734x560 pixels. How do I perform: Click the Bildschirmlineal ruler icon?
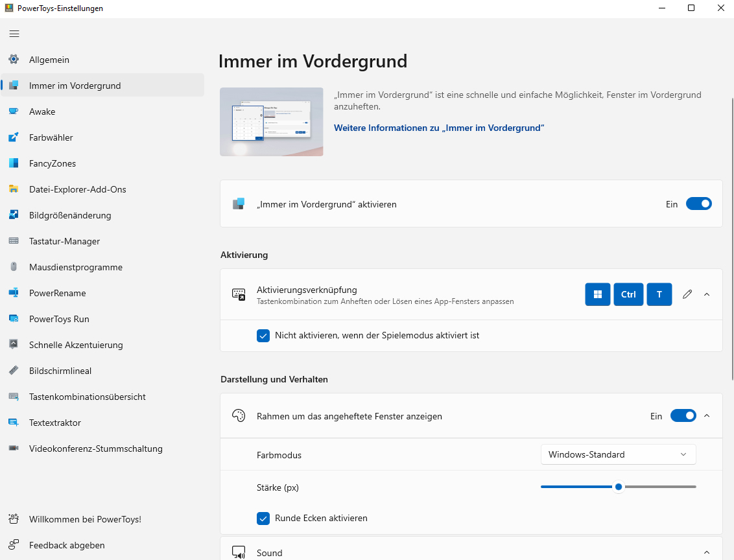(14, 371)
